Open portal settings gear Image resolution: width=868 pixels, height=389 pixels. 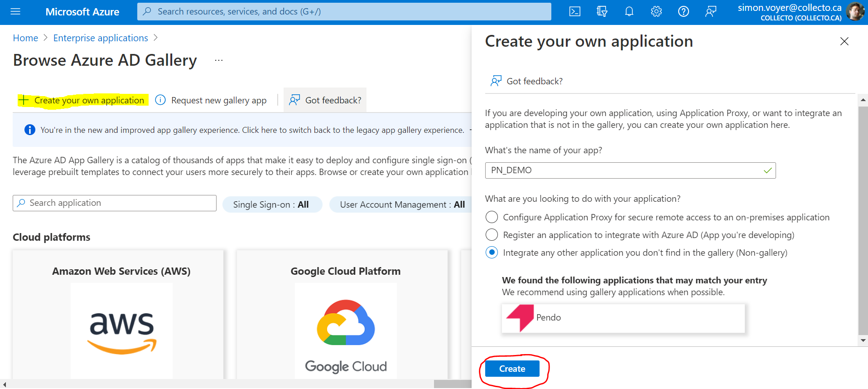click(x=656, y=12)
